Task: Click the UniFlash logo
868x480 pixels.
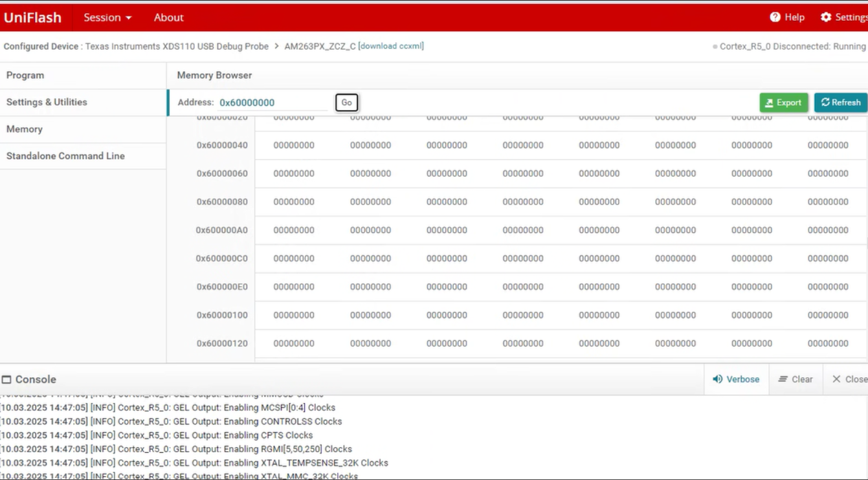Action: tap(32, 17)
